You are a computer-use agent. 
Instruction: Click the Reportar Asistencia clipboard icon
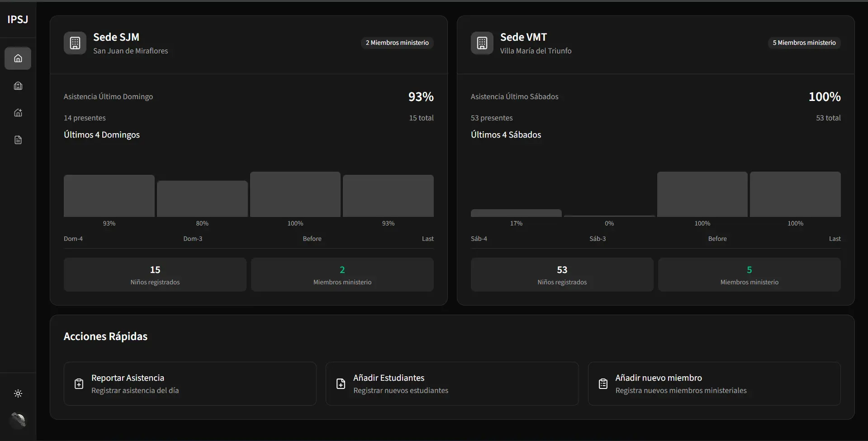pyautogui.click(x=79, y=384)
